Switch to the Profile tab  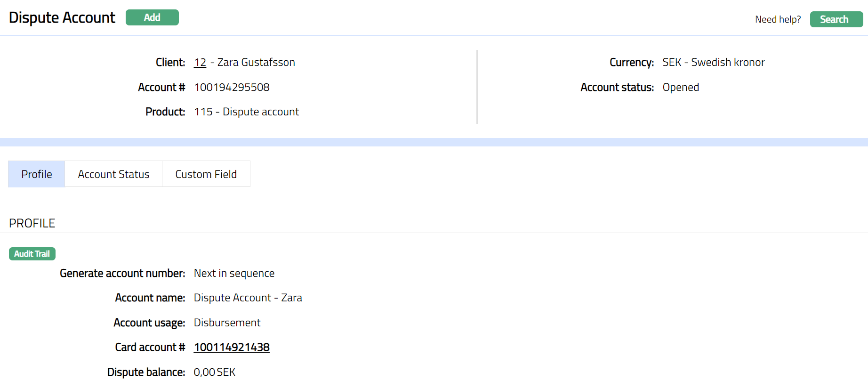(x=37, y=174)
